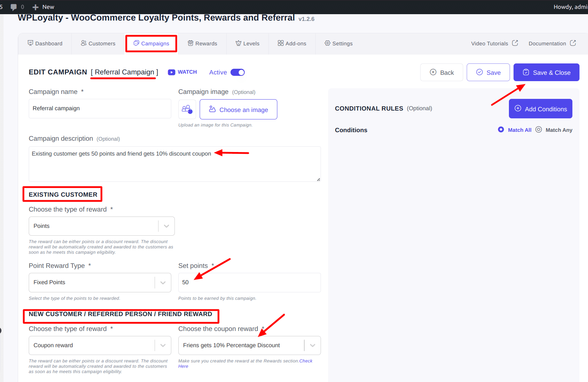Image resolution: width=588 pixels, height=382 pixels.
Task: Click the Settings tab gear icon
Action: click(x=327, y=43)
